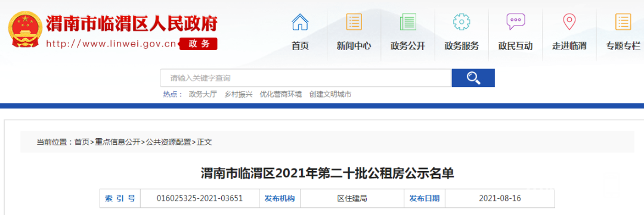The width and height of the screenshot is (644, 215).
Task: Click the 发布机构 table header cell
Action: pyautogui.click(x=279, y=198)
